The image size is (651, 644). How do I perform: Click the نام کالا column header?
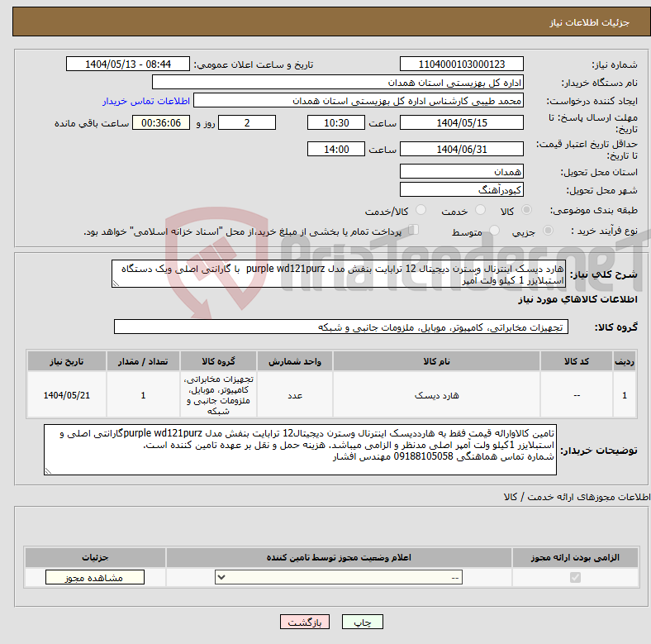pos(436,361)
